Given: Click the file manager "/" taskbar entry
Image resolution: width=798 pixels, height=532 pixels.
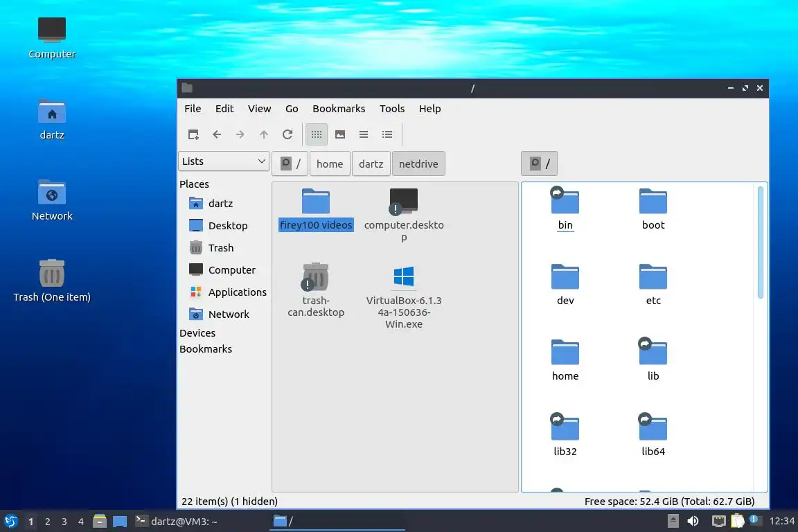Looking at the screenshot, I should coord(337,521).
